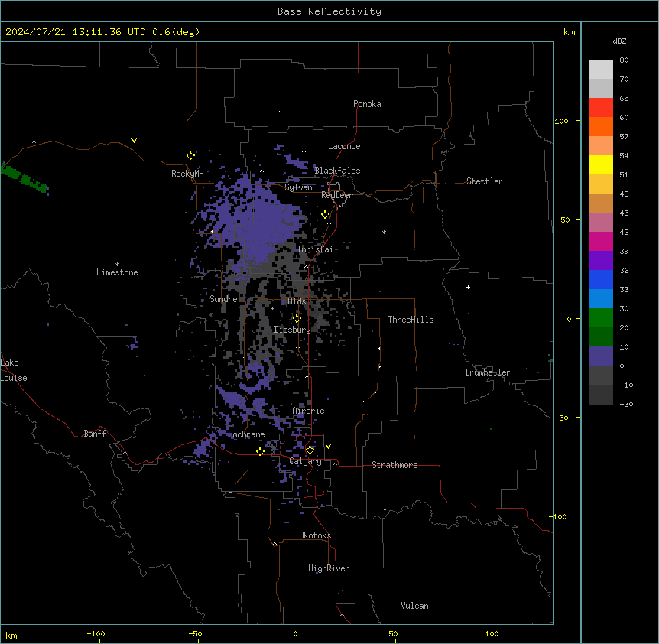Viewport: 659px width, 644px height.
Task: Select the yellow diamond marker above Didsbury
Action: coord(297,318)
